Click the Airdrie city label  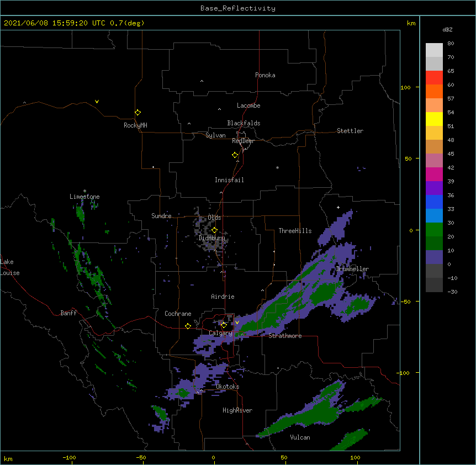tap(223, 297)
